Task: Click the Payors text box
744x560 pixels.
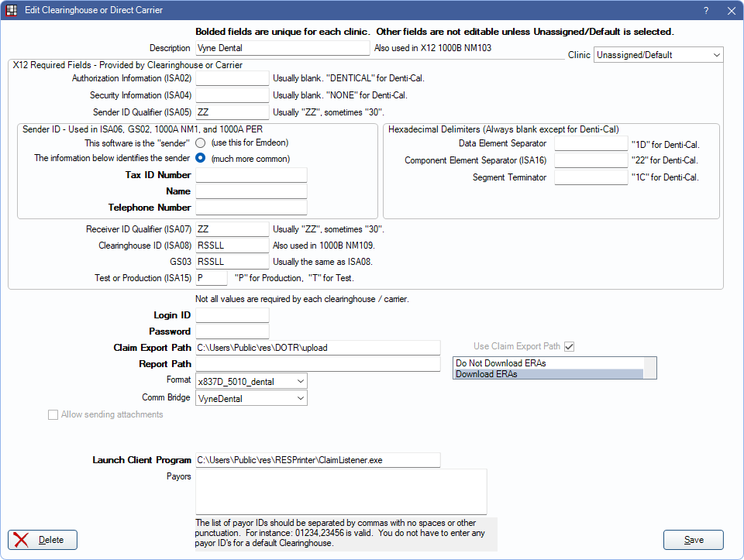Action: (341, 491)
